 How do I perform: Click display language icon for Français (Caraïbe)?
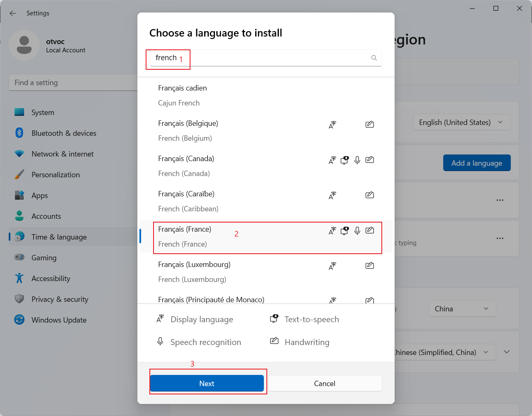tap(332, 195)
